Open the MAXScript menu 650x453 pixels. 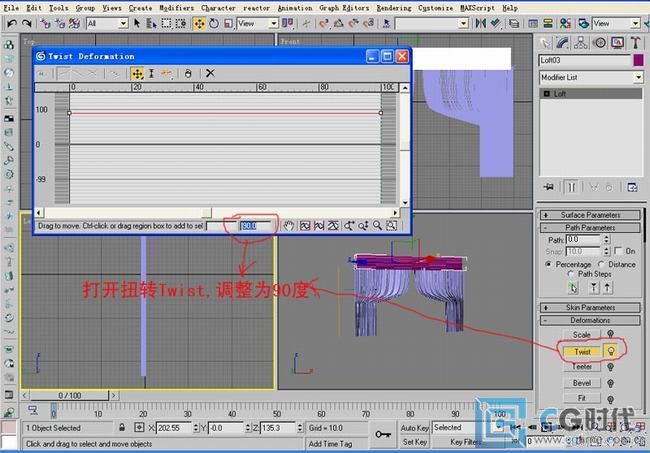477,8
